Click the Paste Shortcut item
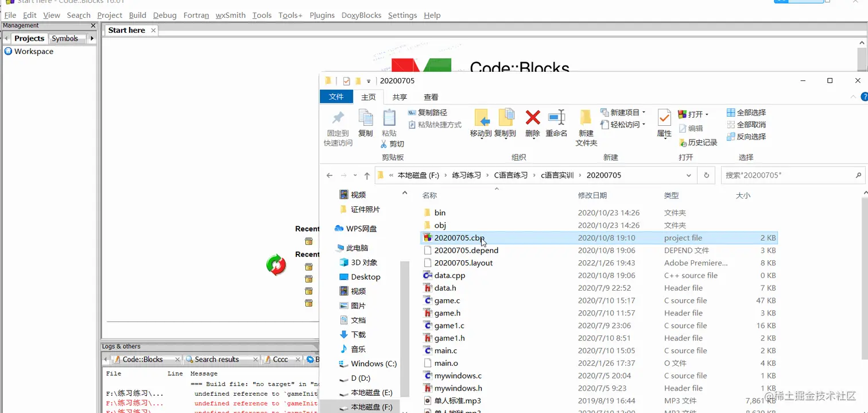Viewport: 868px width, 413px height. click(435, 125)
